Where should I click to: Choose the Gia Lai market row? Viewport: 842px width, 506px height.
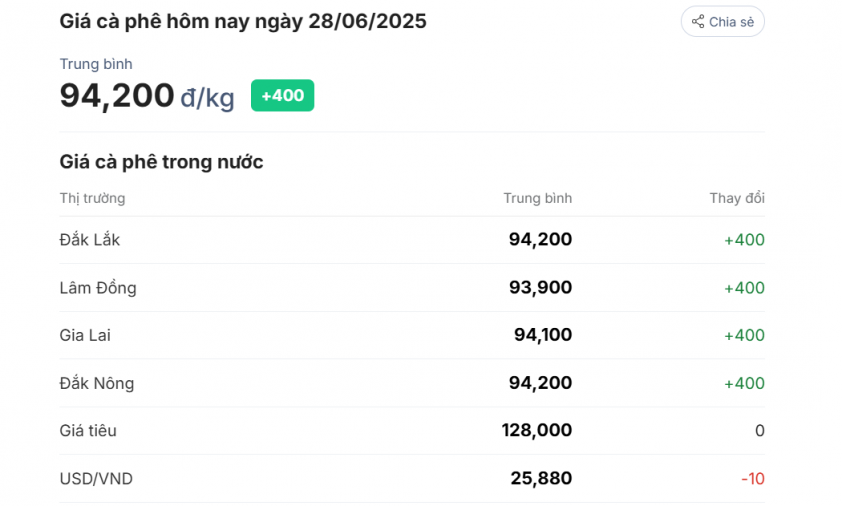point(85,335)
